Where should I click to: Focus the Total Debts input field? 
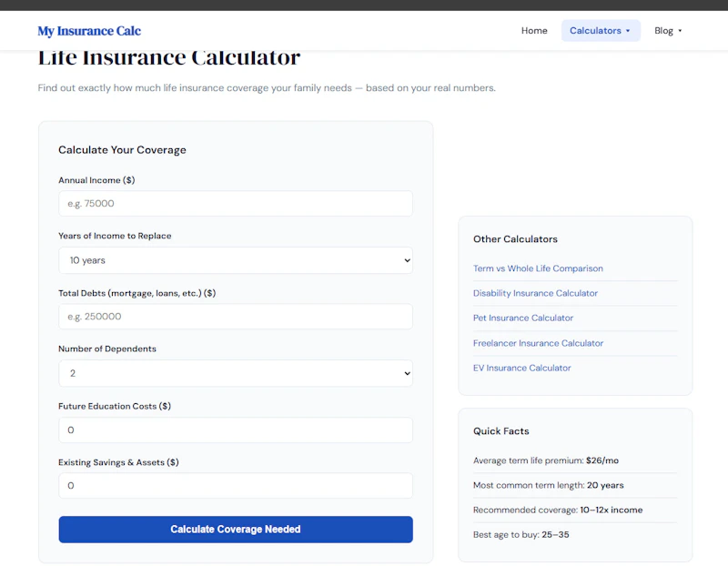tap(236, 317)
